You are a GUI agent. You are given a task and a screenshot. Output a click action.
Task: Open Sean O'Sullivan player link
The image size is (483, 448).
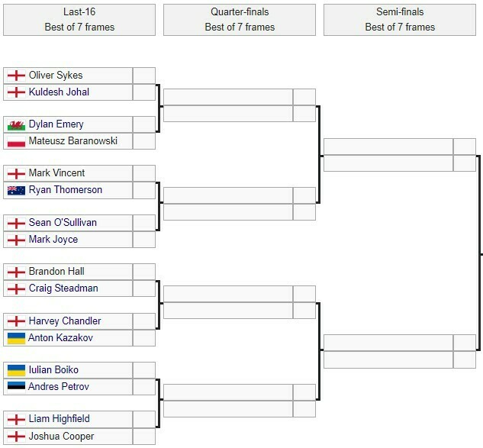63,223
